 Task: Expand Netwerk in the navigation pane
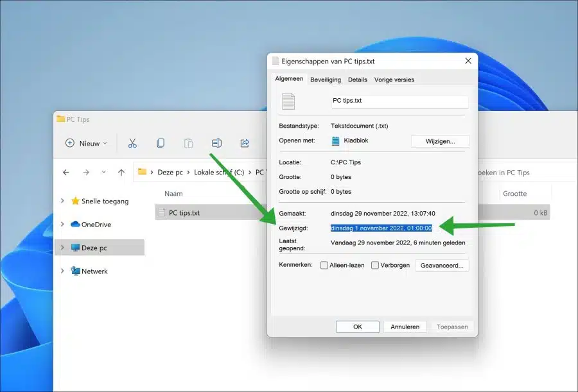point(62,271)
